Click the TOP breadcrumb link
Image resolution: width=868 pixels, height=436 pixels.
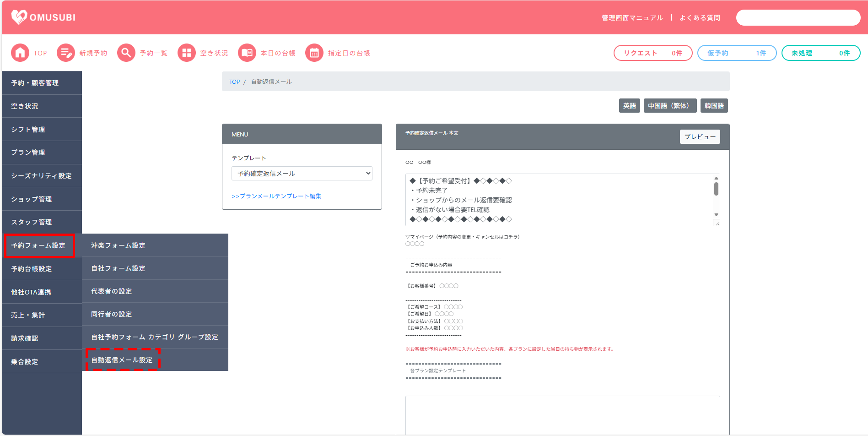point(234,82)
